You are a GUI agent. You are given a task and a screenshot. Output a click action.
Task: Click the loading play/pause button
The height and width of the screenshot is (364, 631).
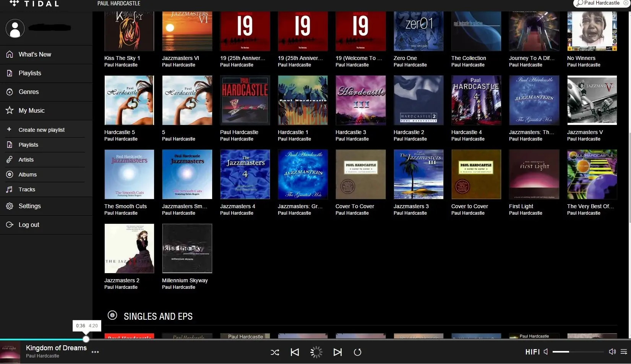[316, 352]
